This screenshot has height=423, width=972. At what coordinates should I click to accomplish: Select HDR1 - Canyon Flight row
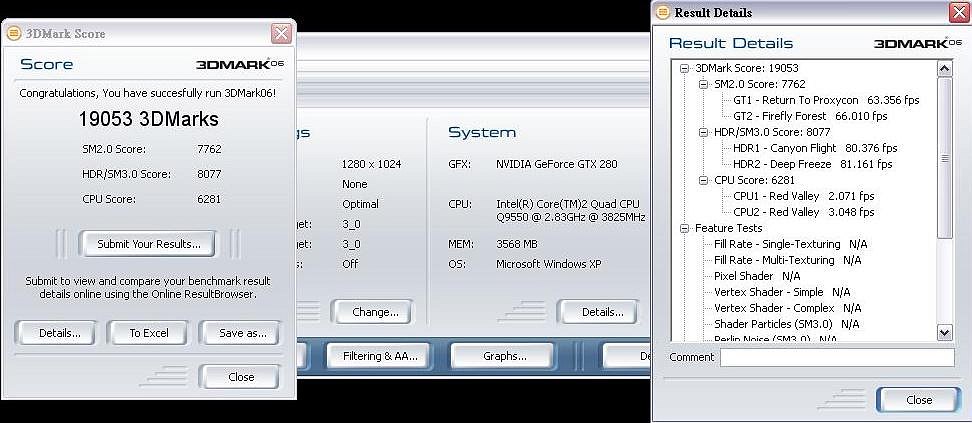(x=815, y=148)
